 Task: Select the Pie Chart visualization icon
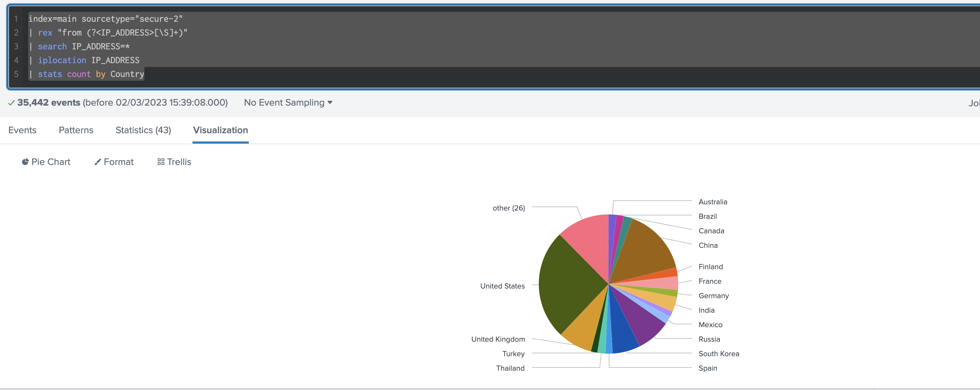[x=25, y=162]
